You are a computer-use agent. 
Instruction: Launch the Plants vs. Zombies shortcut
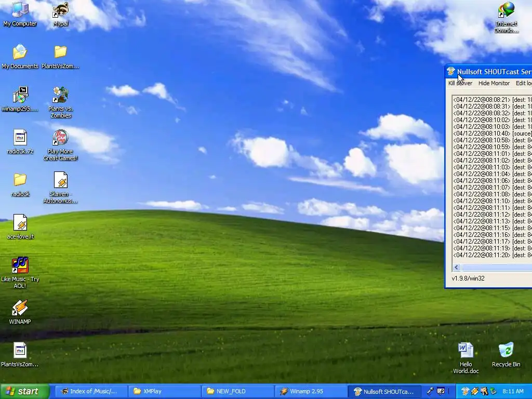pyautogui.click(x=60, y=102)
